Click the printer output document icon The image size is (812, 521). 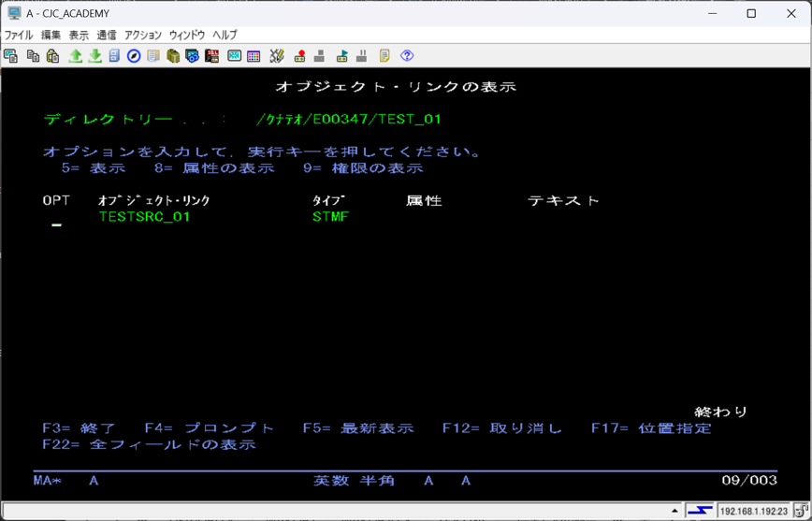pyautogui.click(x=153, y=56)
